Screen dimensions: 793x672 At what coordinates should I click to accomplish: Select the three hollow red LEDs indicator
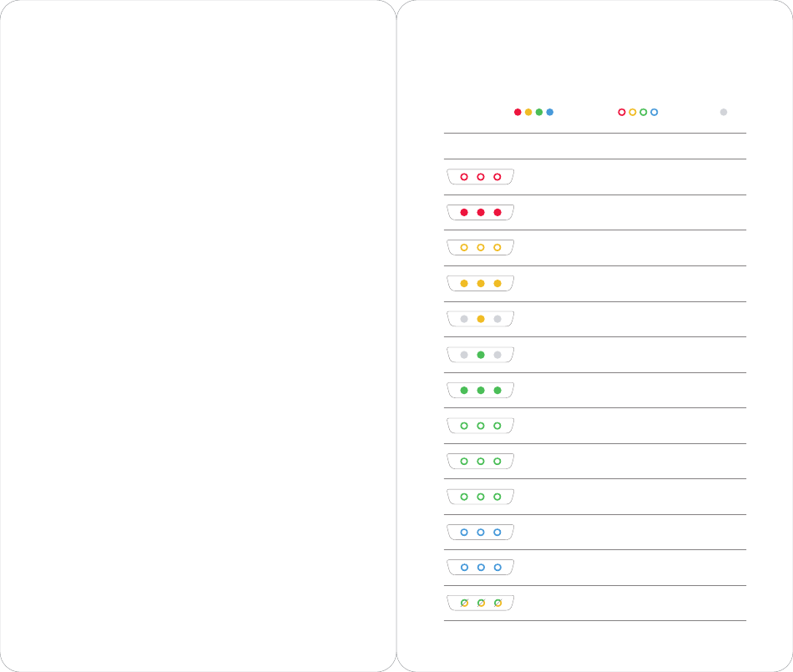pos(481,177)
